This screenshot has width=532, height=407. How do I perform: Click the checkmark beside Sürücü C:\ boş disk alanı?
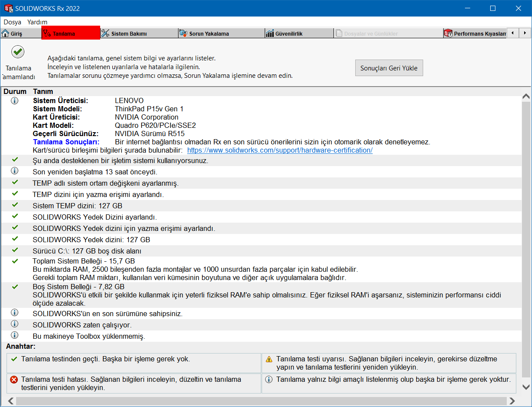pyautogui.click(x=15, y=250)
